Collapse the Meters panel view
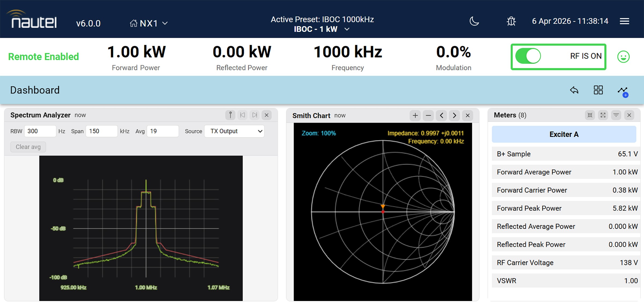 click(590, 115)
